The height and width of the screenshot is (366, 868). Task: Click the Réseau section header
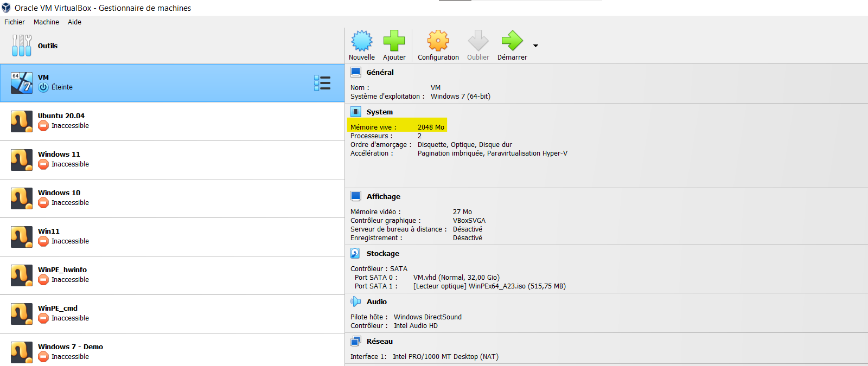click(379, 341)
